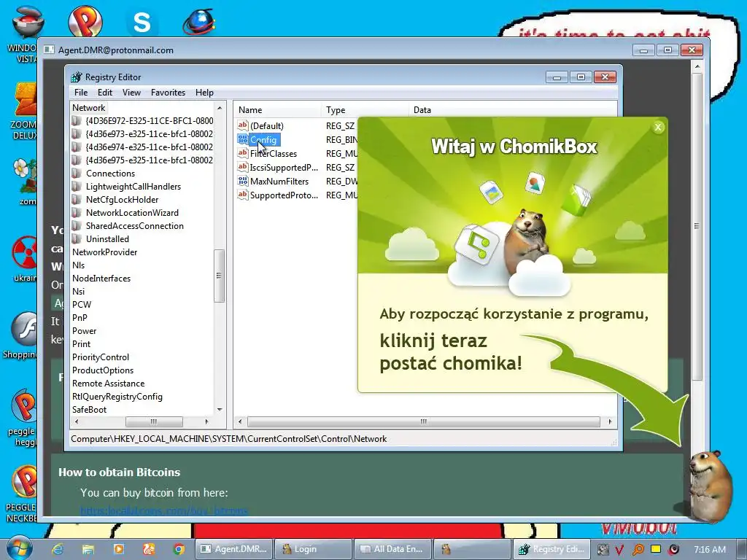747x560 pixels.
Task: Select the NetCfgLockHolder key
Action: [x=122, y=200]
